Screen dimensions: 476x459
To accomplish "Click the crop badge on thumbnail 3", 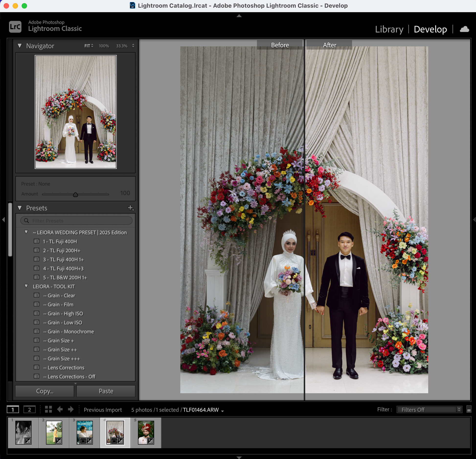I will tap(83, 441).
